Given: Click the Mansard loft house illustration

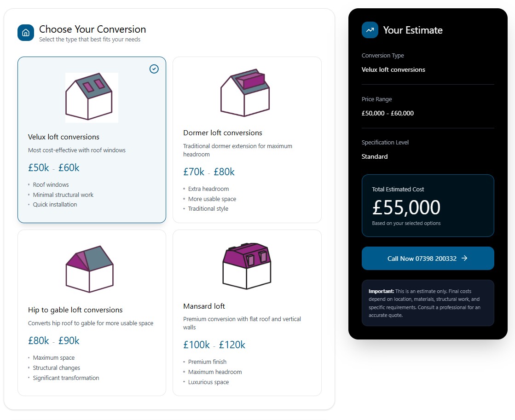Looking at the screenshot, I should (246, 265).
